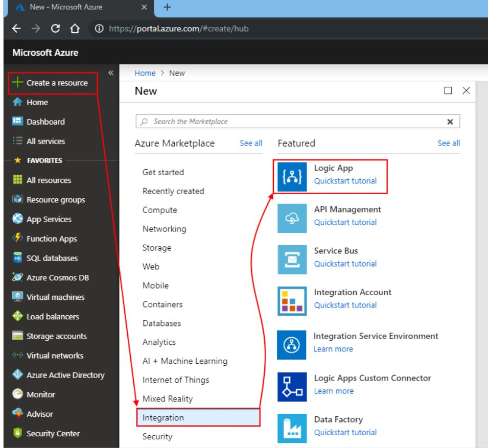Open Azure Cosmos DB planet icon

pos(17,277)
